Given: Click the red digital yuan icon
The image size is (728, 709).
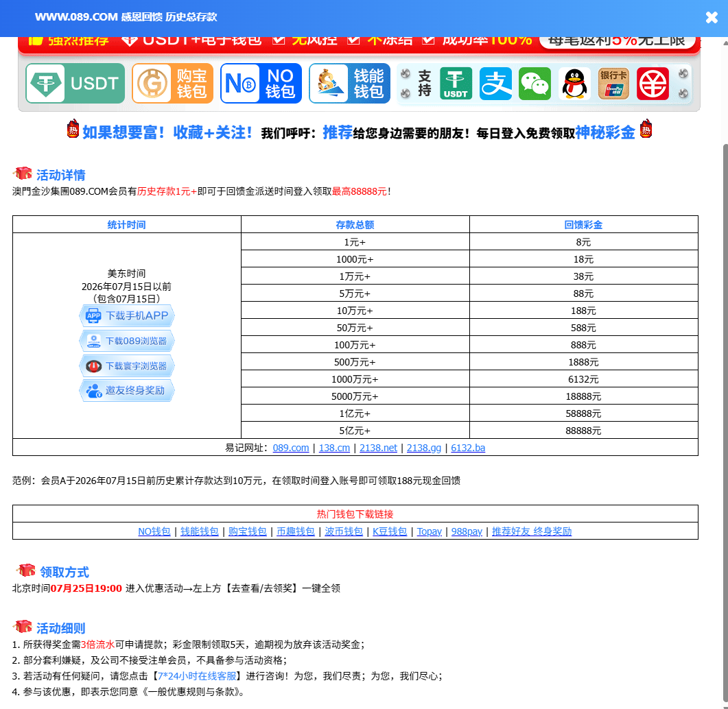Looking at the screenshot, I should pos(653,84).
